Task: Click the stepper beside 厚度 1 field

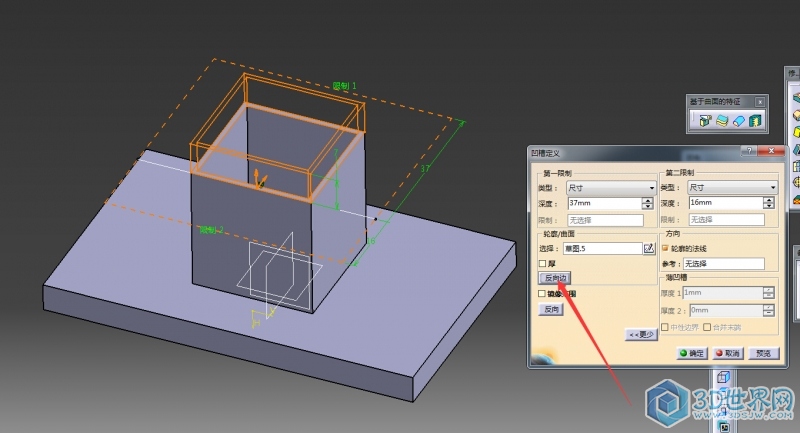Action: coord(768,293)
